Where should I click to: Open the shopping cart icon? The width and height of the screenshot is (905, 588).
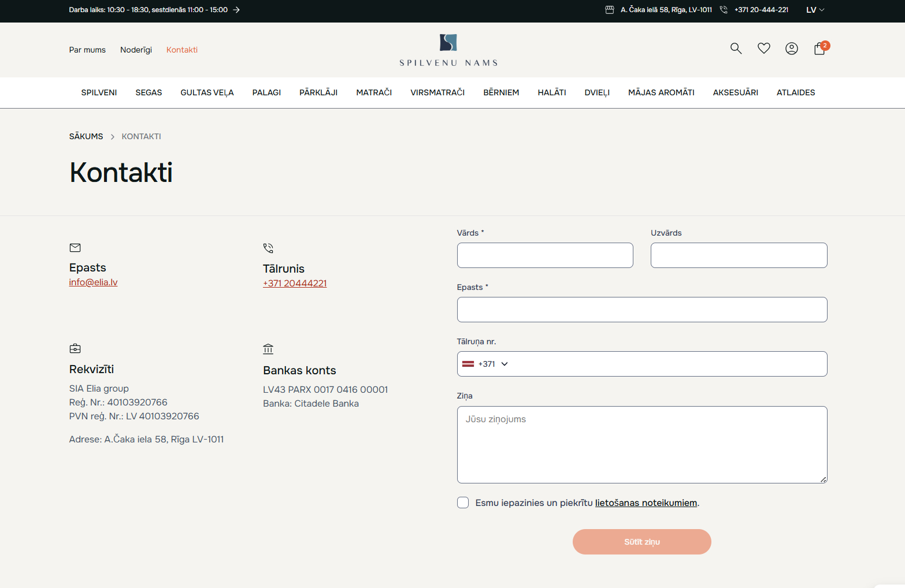pyautogui.click(x=819, y=49)
